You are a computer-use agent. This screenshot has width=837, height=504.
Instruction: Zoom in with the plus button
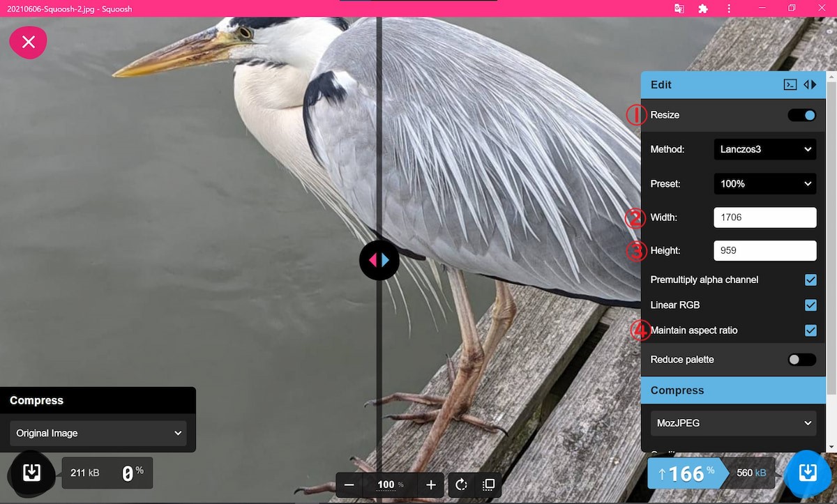(431, 484)
